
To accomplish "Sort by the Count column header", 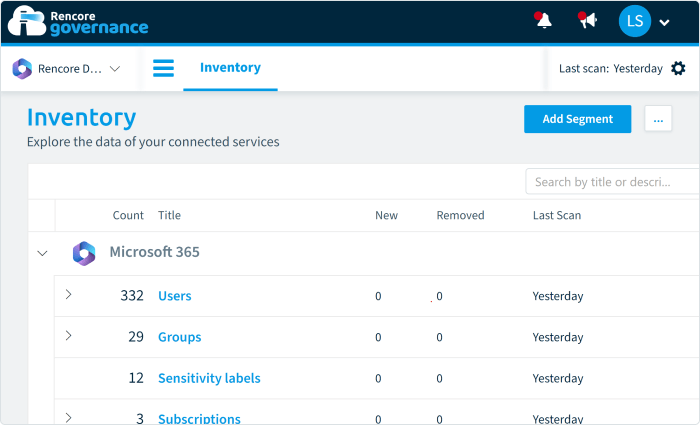I will pyautogui.click(x=128, y=215).
